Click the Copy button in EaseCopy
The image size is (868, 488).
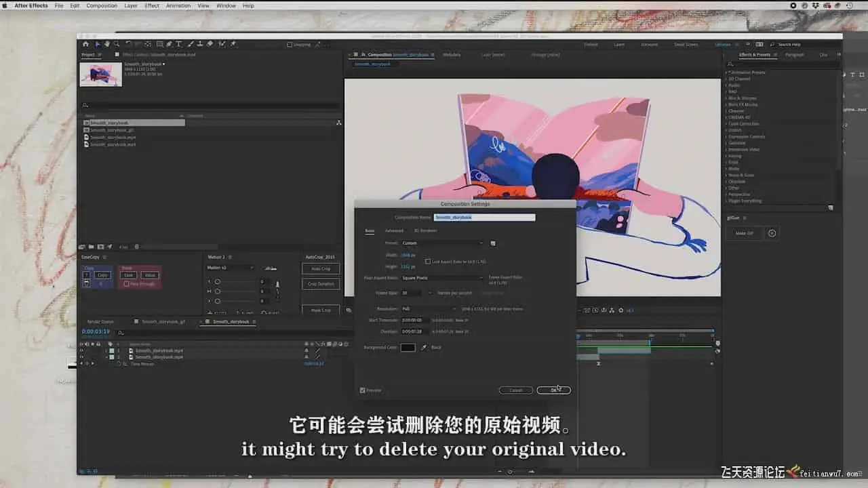(x=102, y=275)
